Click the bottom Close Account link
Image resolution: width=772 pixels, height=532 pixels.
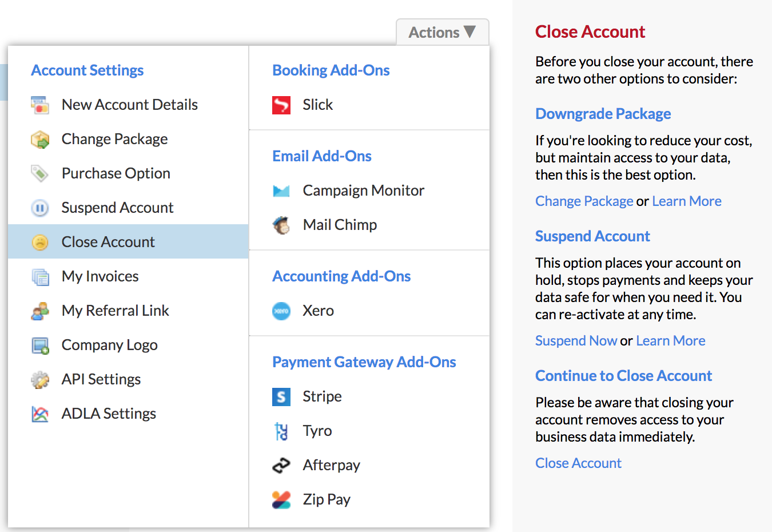pos(578,463)
